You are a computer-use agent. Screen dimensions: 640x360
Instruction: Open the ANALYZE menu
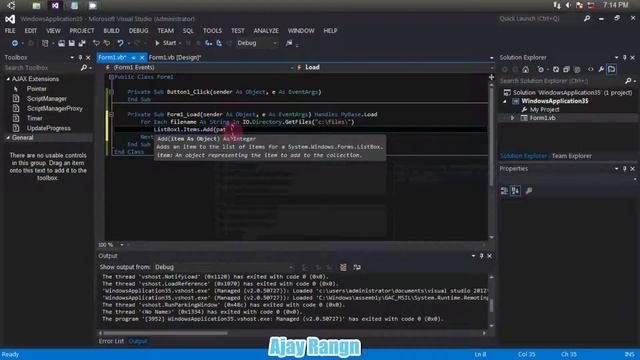point(266,31)
